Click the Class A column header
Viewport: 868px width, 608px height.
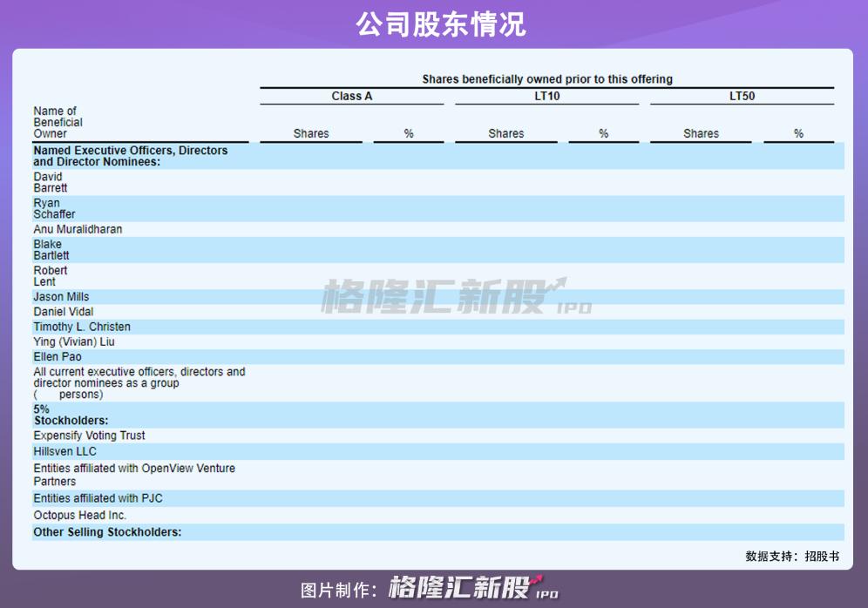(x=351, y=96)
